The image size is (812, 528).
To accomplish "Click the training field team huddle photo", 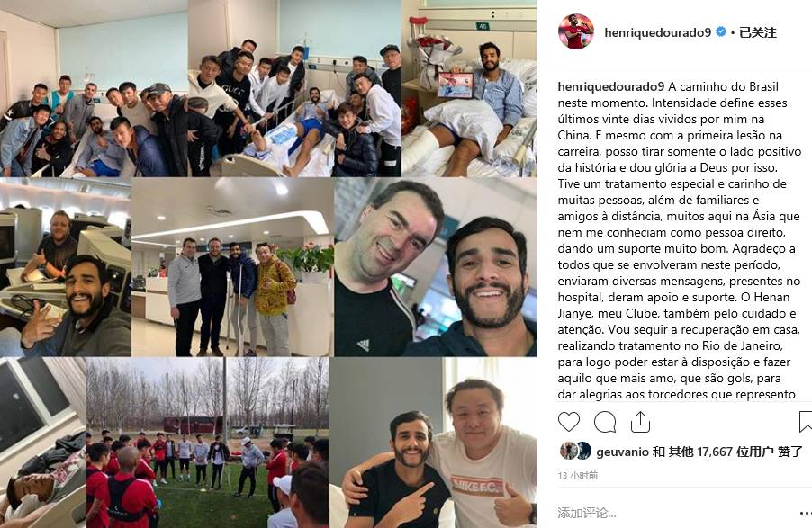I will (x=207, y=443).
